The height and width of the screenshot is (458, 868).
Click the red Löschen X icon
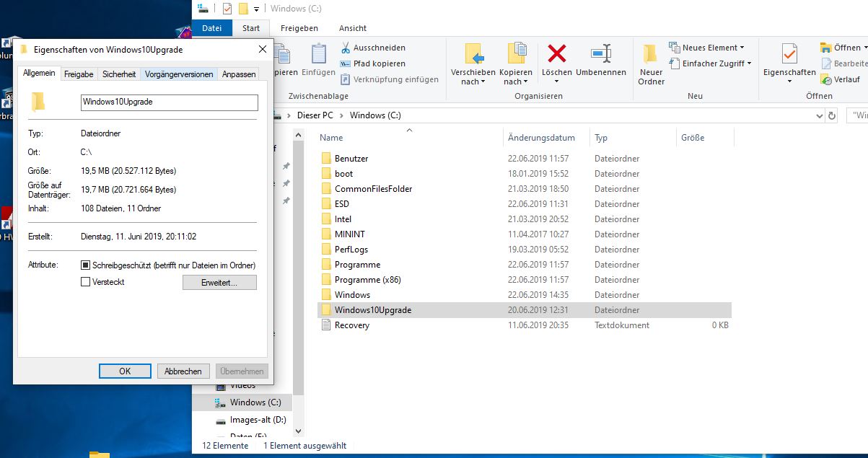coord(556,53)
